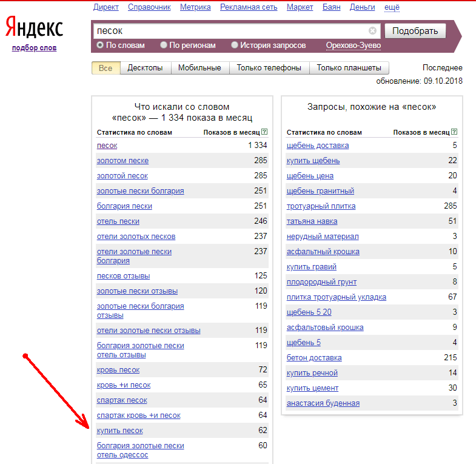This screenshot has height=464, width=476.
Task: Switch to the 'Мобильные' tab
Action: (x=199, y=68)
